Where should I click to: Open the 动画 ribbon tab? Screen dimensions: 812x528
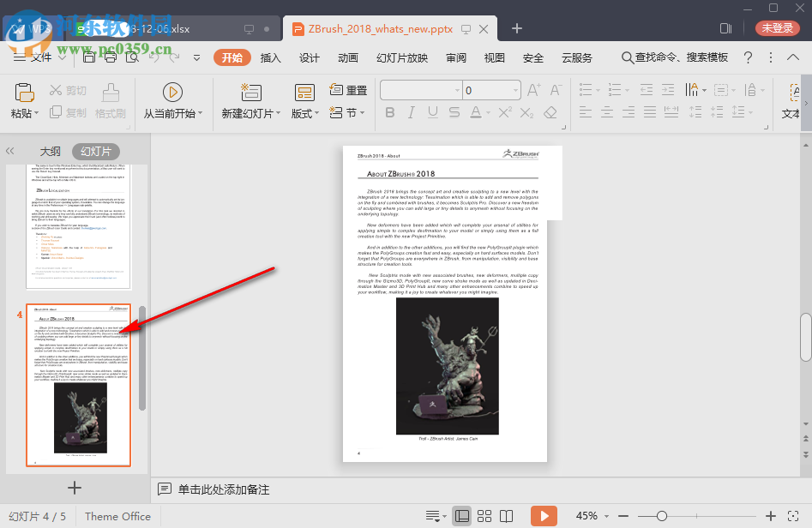click(x=347, y=57)
